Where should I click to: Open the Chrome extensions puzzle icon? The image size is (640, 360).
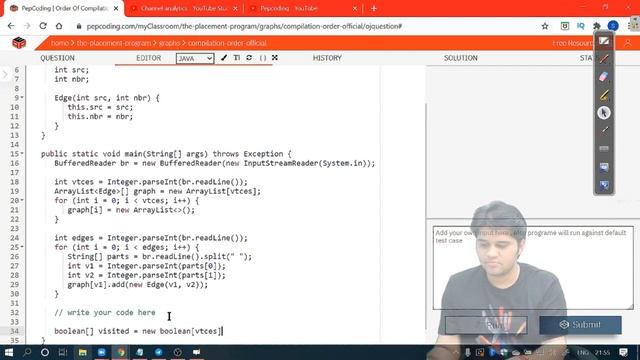tap(597, 26)
